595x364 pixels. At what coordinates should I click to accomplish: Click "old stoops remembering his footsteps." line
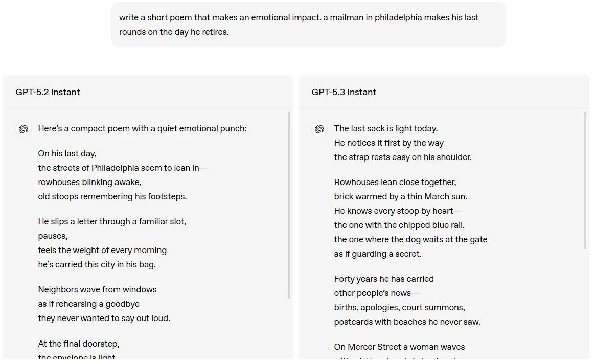click(x=112, y=197)
